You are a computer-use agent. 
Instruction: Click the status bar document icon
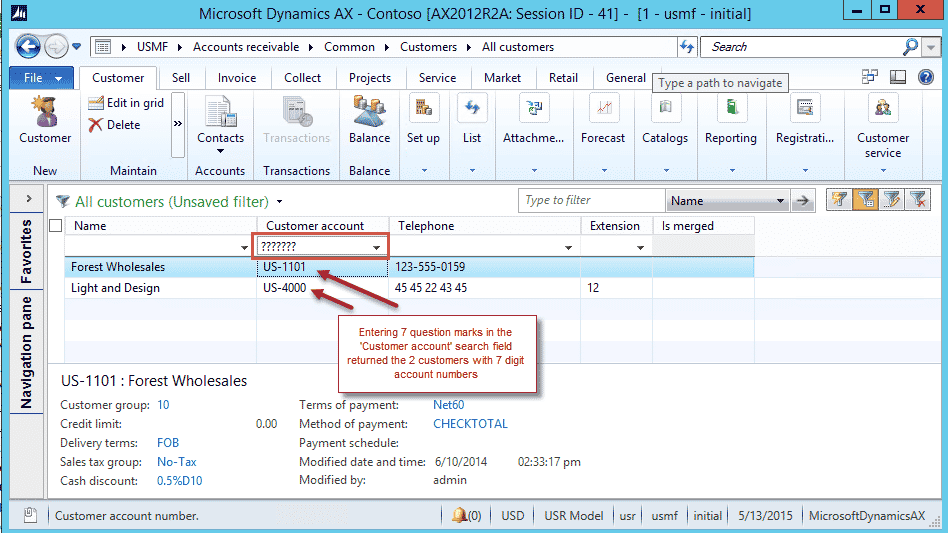[30, 515]
